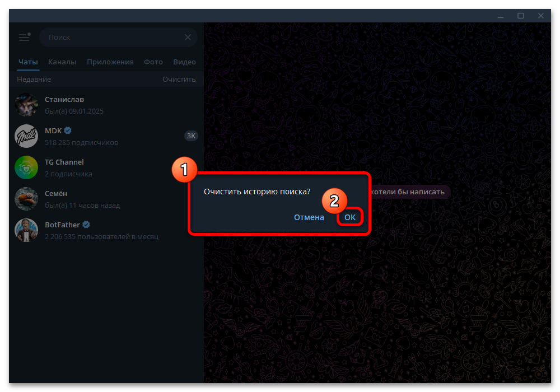
Task: Click the '518 285 подписчиков' subscriber count
Action: (81, 142)
